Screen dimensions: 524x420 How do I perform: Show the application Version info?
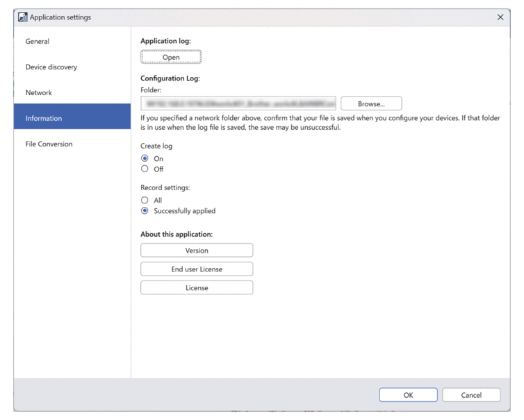click(197, 251)
